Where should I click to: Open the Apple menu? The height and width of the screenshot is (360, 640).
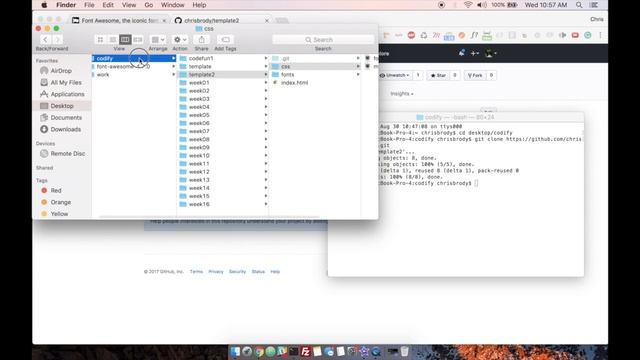click(x=44, y=5)
